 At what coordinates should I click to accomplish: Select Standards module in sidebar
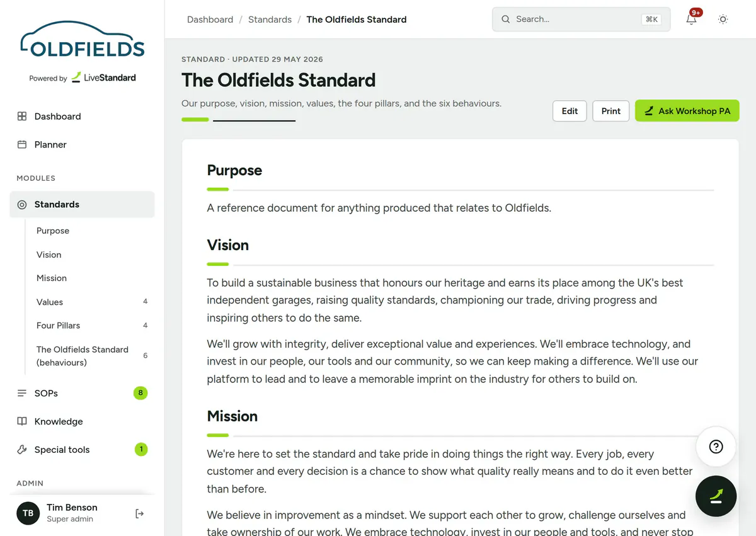point(82,205)
